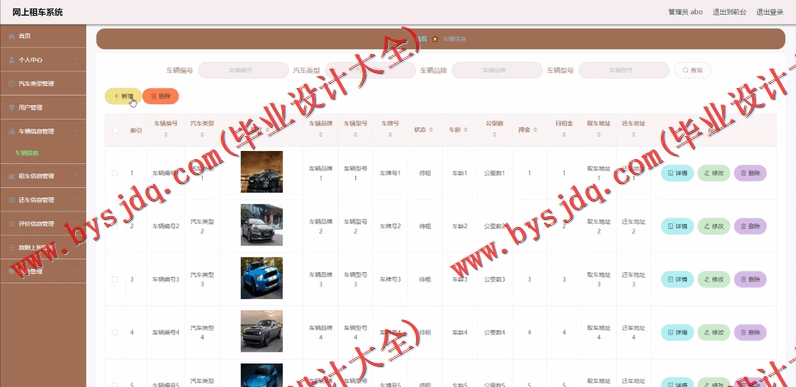Focus the 车辆型号 search field

[x=624, y=71]
